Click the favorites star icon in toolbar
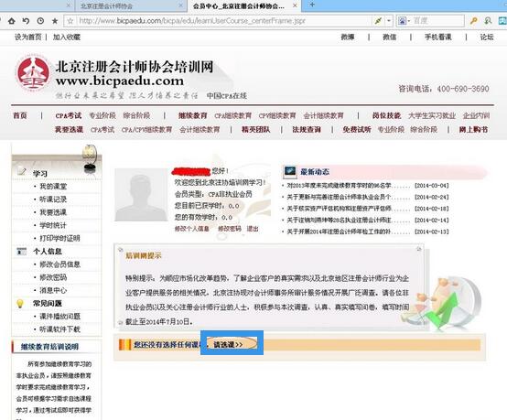 click(x=55, y=21)
